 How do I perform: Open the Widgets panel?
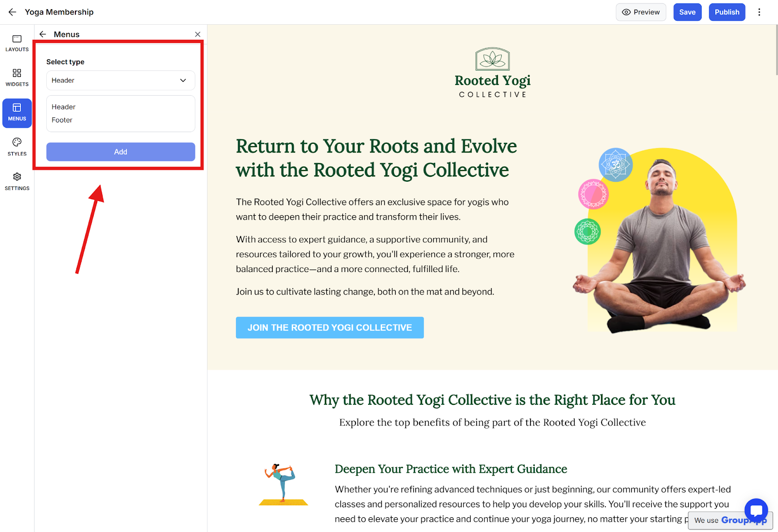tap(17, 78)
